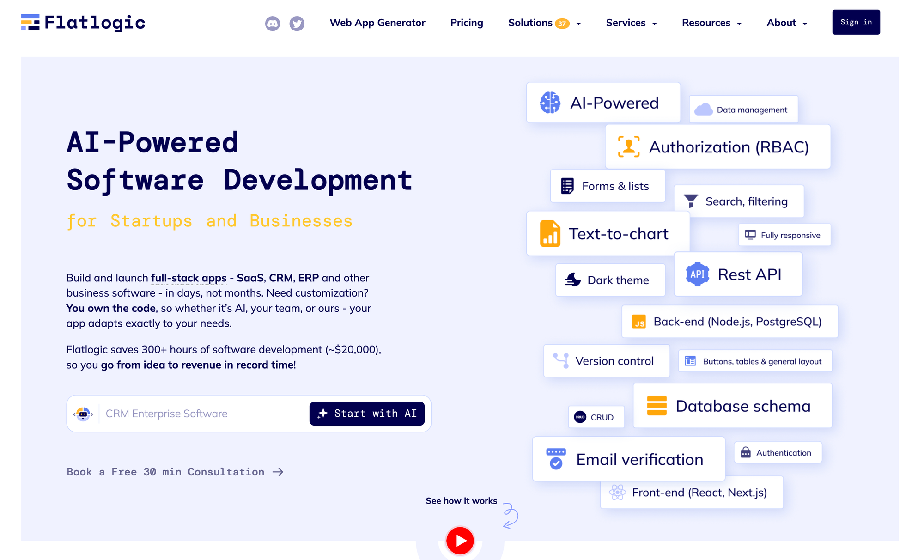The height and width of the screenshot is (560, 924).
Task: Click the AI-Powered brain icon
Action: [x=550, y=103]
